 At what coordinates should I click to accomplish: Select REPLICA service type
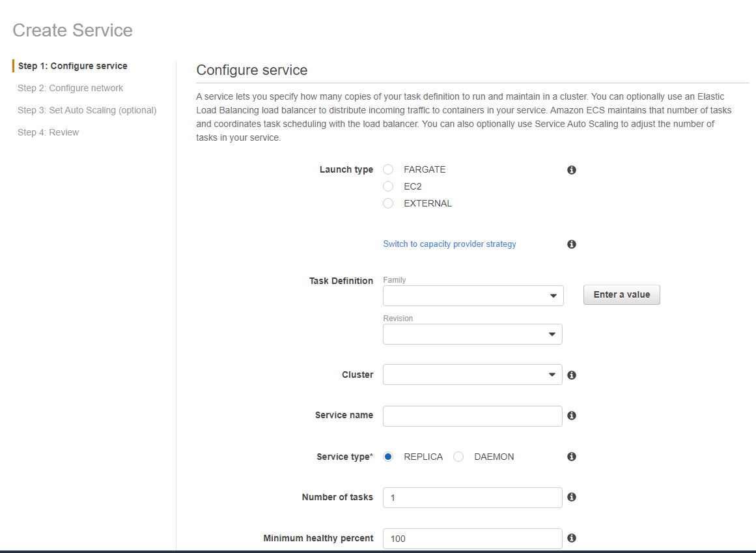pyautogui.click(x=388, y=457)
